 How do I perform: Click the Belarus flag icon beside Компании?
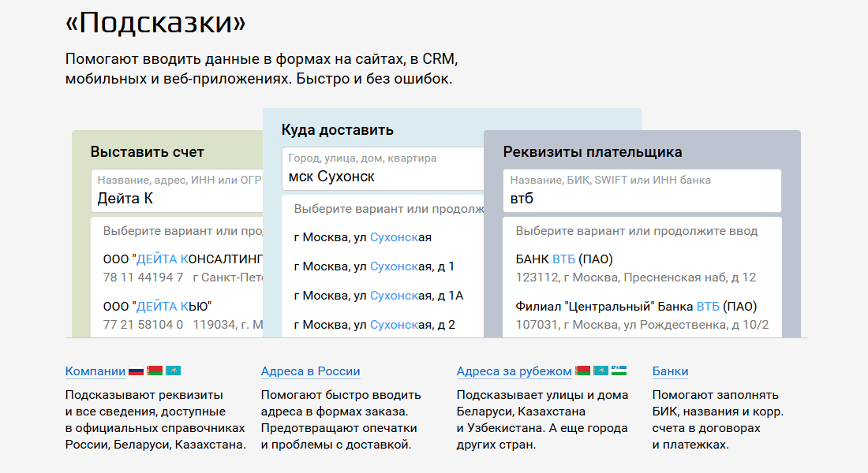(x=155, y=371)
